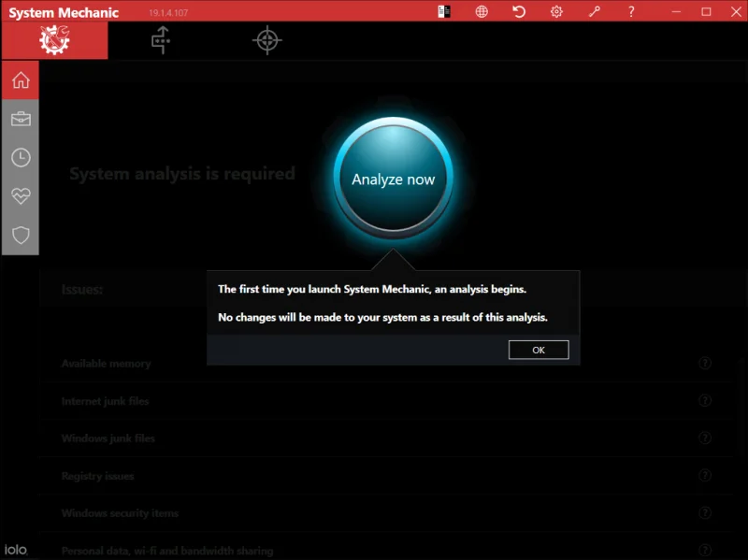
Task: Click help icon beside Registry issues
Action: pyautogui.click(x=705, y=475)
